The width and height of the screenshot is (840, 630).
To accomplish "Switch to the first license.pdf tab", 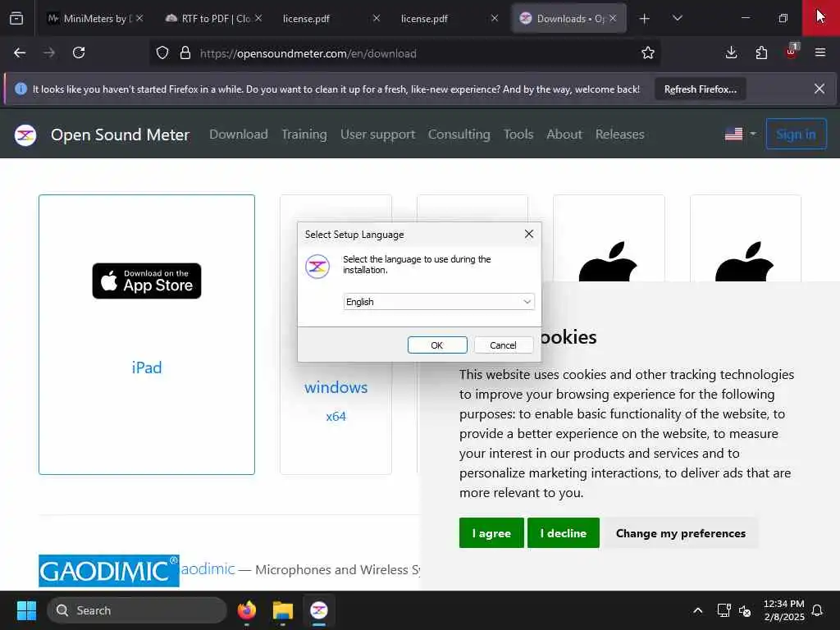I will click(331, 18).
